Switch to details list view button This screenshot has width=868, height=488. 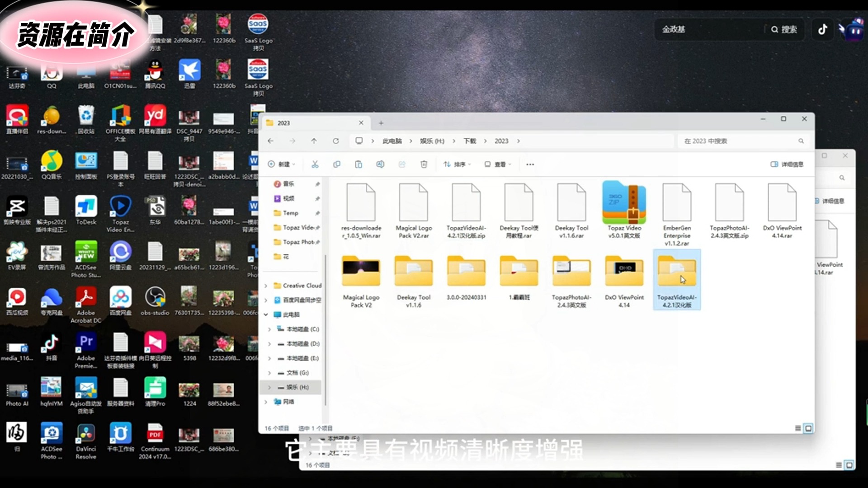point(798,428)
